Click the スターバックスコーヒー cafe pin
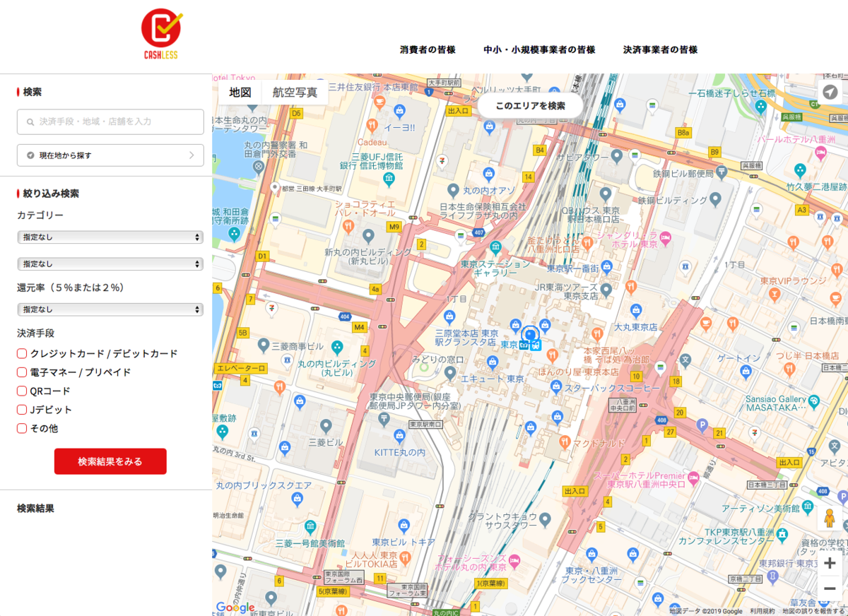 pos(556,388)
